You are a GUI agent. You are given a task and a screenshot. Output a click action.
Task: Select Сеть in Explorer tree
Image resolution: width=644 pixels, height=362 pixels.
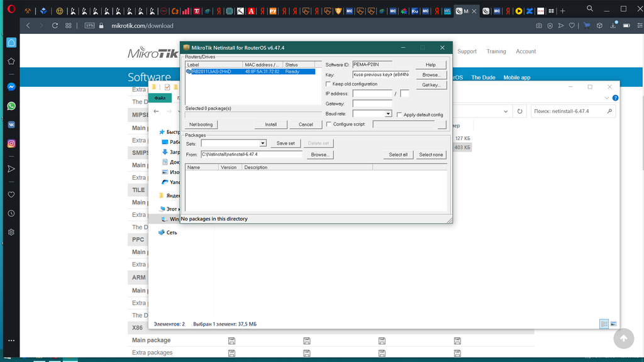click(172, 233)
